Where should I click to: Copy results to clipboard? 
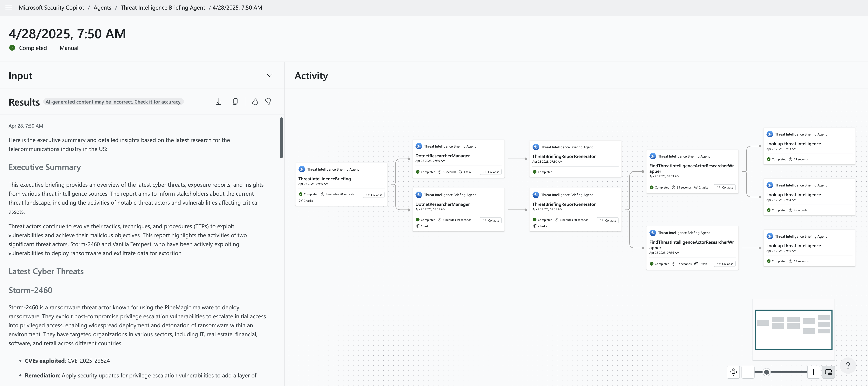click(x=235, y=102)
